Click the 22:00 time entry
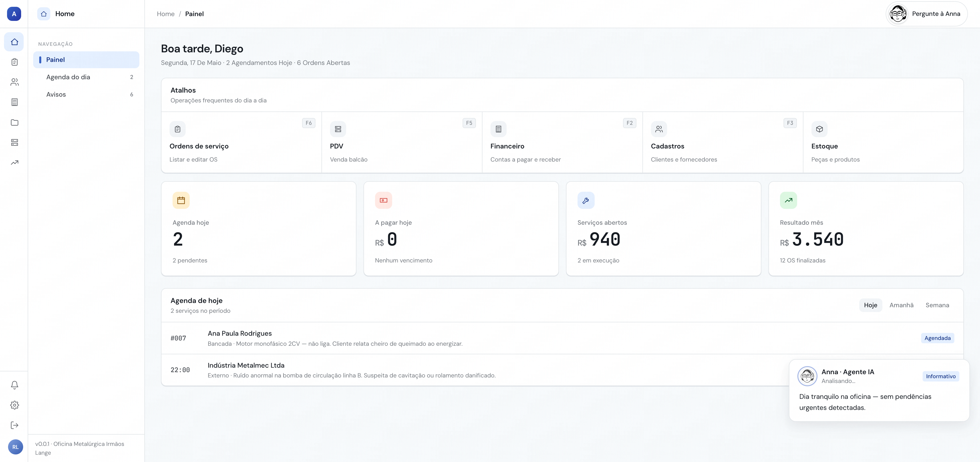980x462 pixels. [180, 370]
